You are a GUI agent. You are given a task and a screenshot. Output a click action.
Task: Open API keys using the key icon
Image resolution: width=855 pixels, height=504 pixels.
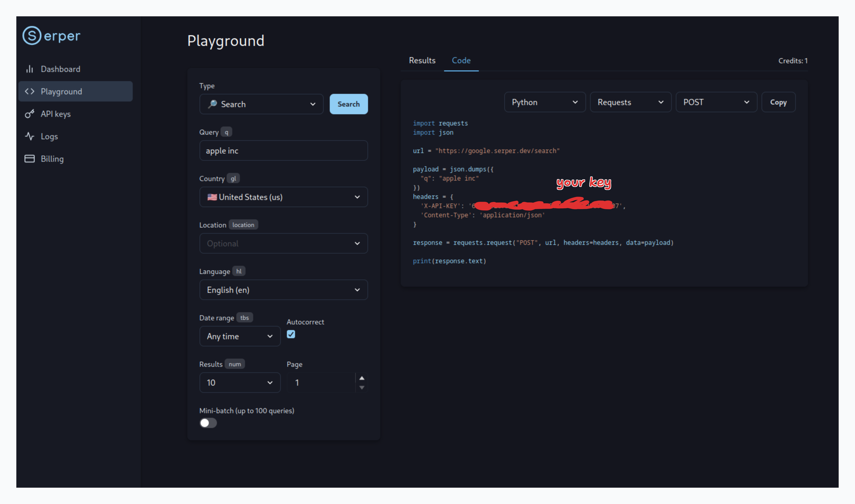(29, 114)
